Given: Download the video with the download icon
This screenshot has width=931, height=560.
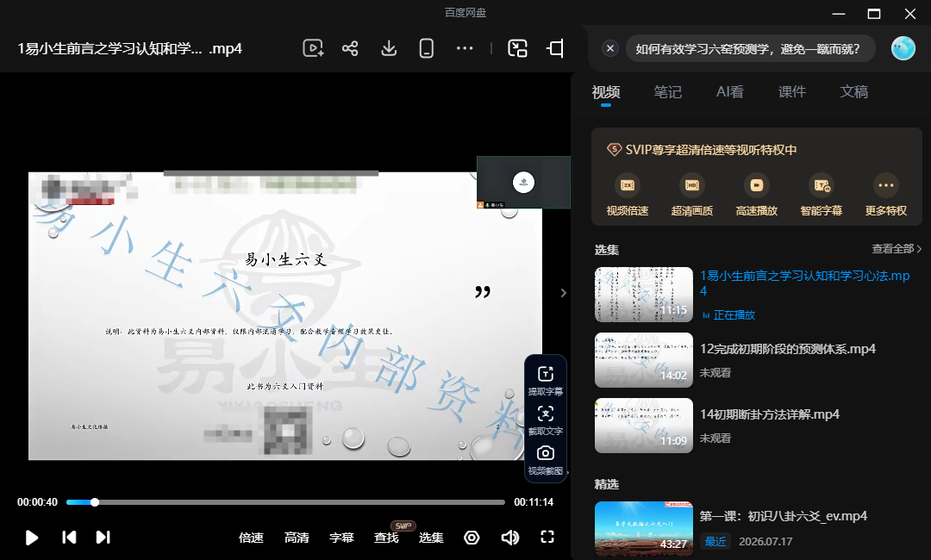Looking at the screenshot, I should coord(389,48).
